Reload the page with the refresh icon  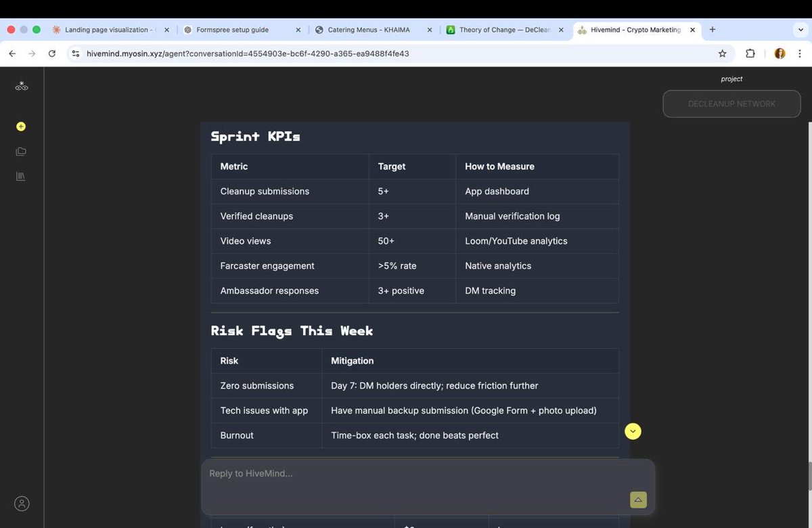52,53
